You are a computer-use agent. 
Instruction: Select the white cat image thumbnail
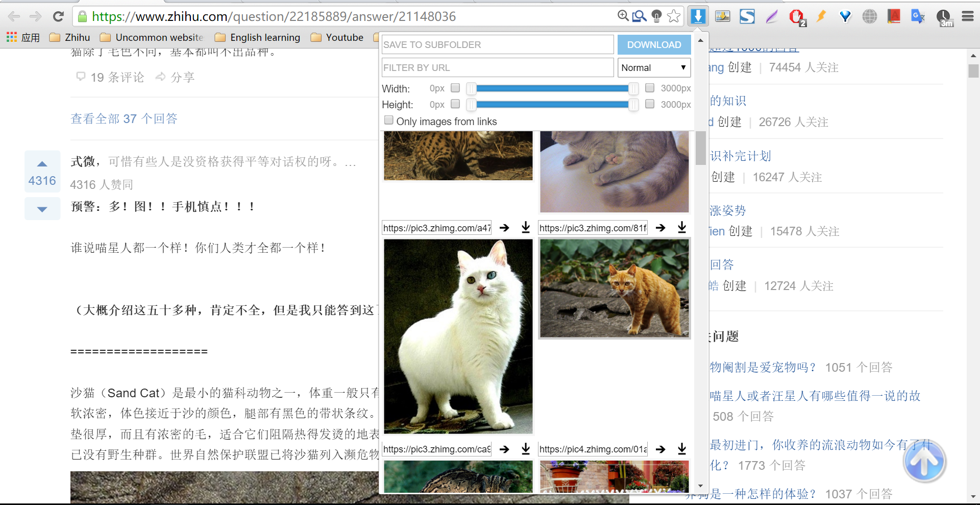pyautogui.click(x=458, y=336)
